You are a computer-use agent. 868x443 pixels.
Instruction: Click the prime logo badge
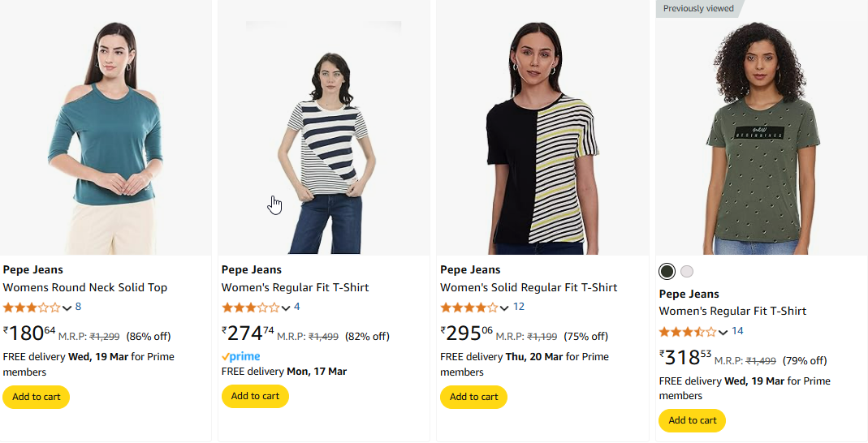241,357
